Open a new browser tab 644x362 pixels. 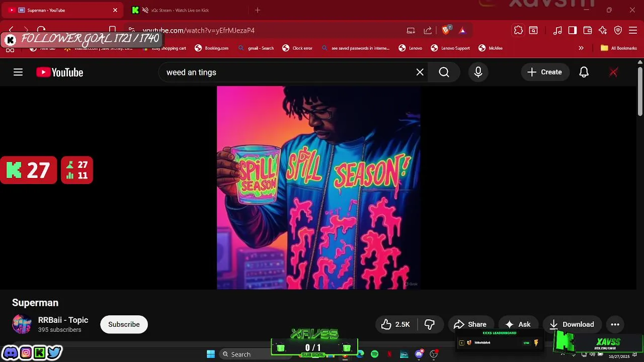258,10
